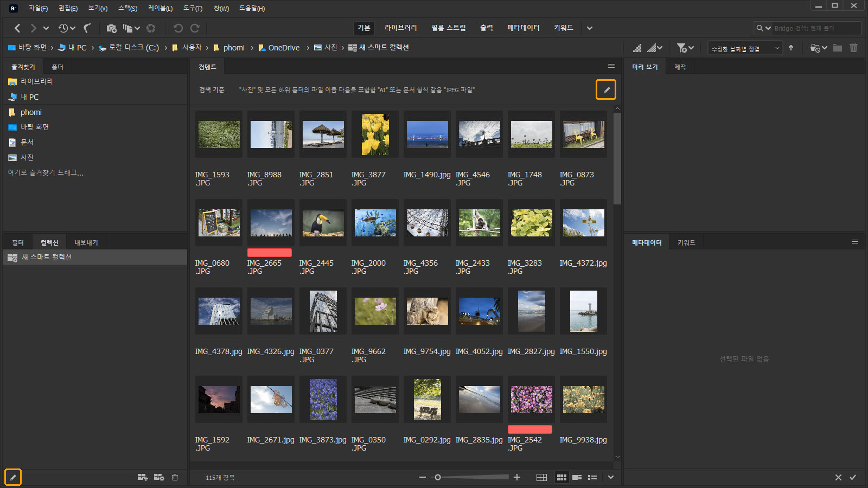Click the trash delete icon in path bar

pos(853,48)
